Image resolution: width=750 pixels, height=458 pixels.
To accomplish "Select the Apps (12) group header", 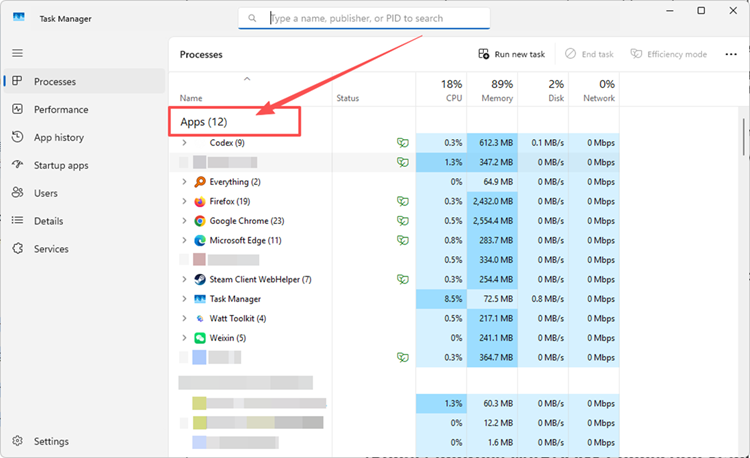I will click(x=204, y=122).
